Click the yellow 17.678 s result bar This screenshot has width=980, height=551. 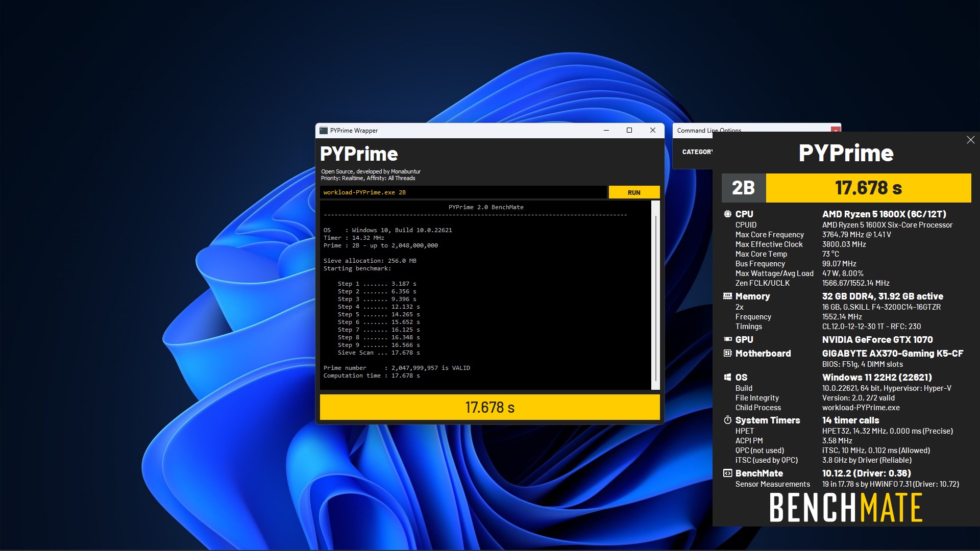tap(489, 407)
